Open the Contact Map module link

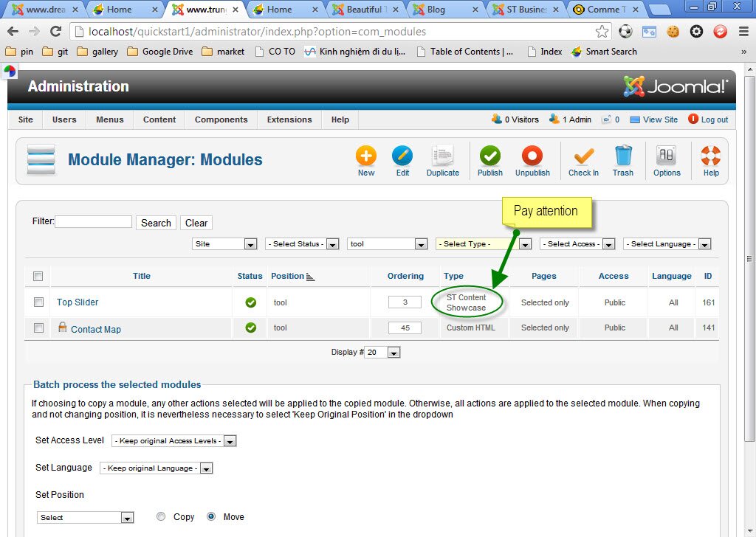[x=95, y=330]
